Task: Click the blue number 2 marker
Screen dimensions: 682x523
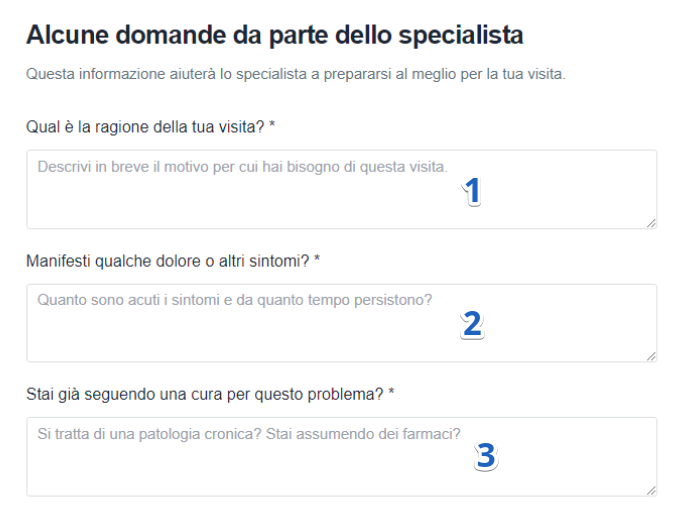Action: [x=472, y=323]
